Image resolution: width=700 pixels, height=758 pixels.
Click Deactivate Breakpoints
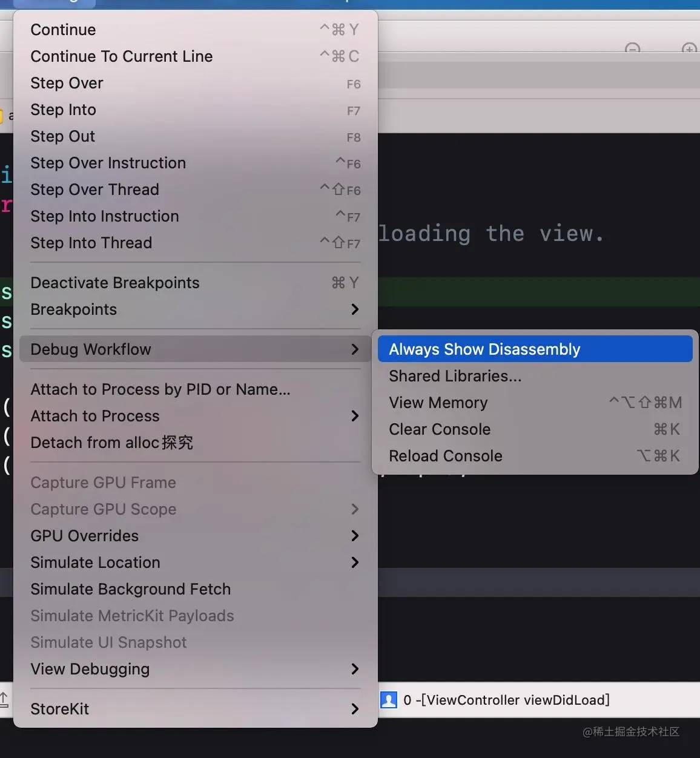pyautogui.click(x=195, y=283)
